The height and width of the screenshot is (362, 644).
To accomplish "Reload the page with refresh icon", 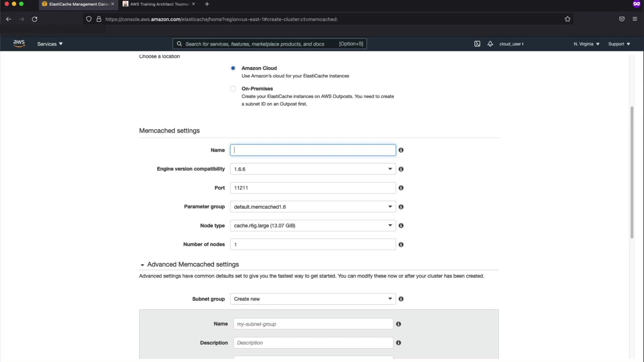I will pos(35,19).
